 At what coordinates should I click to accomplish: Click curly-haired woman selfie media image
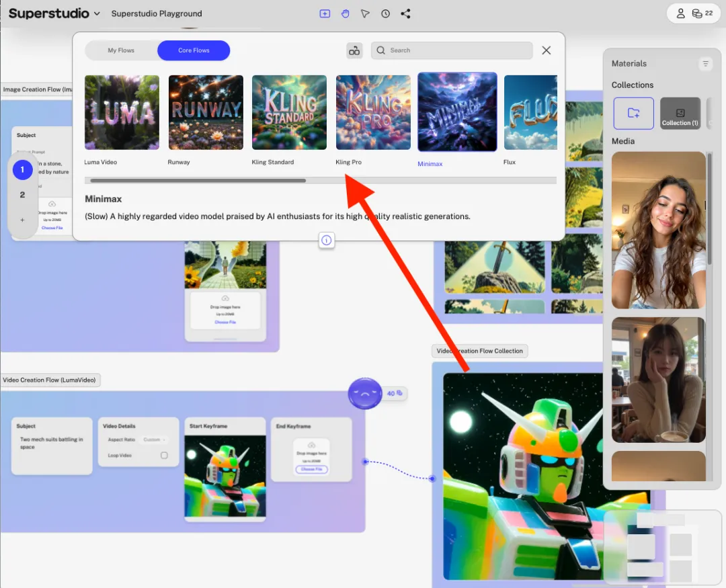pos(658,230)
